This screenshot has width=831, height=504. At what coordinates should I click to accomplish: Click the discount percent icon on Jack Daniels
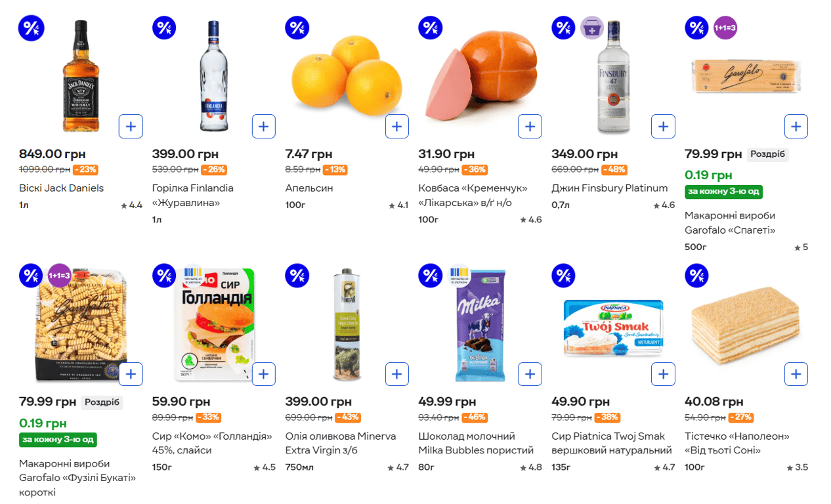click(x=31, y=28)
